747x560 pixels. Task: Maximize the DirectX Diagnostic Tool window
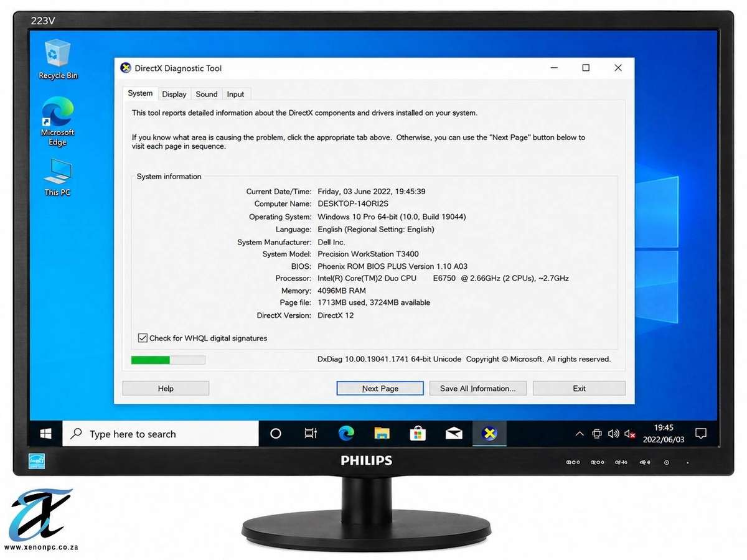click(x=586, y=68)
